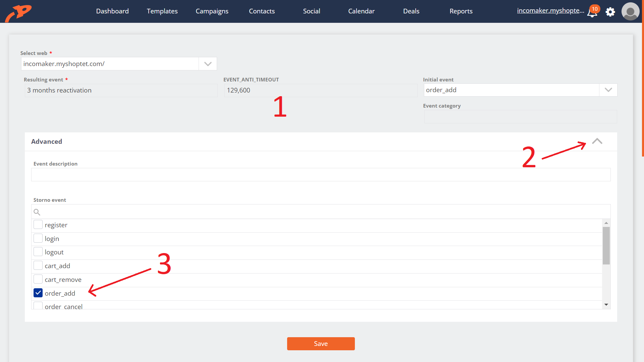Click the Save button
This screenshot has height=362, width=644.
tap(321, 344)
